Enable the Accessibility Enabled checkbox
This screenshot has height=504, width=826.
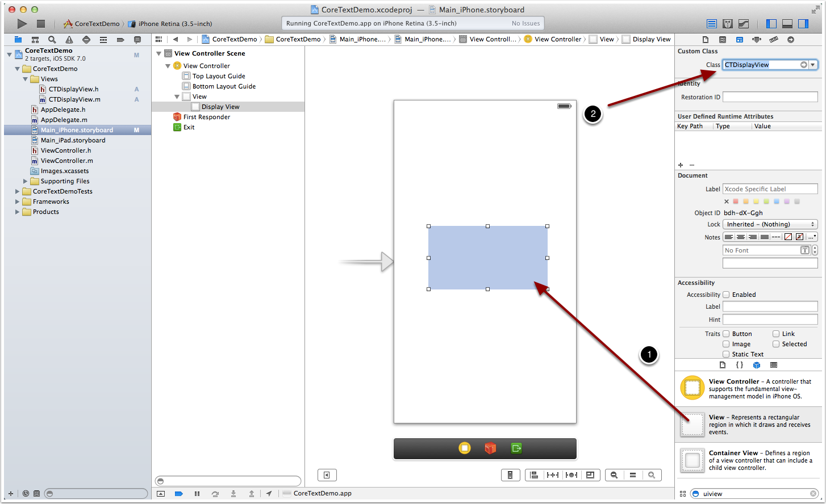[726, 295]
